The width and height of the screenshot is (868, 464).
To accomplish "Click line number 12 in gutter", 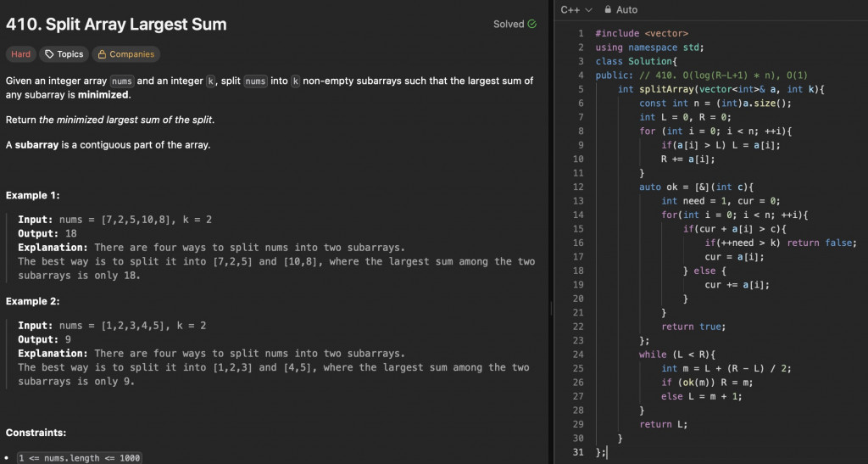I will tap(578, 187).
